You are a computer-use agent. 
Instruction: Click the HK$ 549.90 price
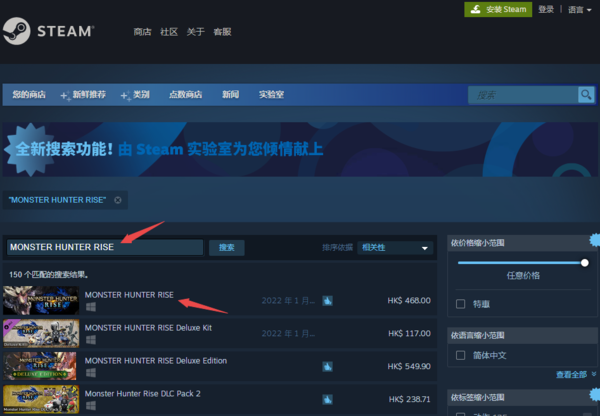[409, 366]
